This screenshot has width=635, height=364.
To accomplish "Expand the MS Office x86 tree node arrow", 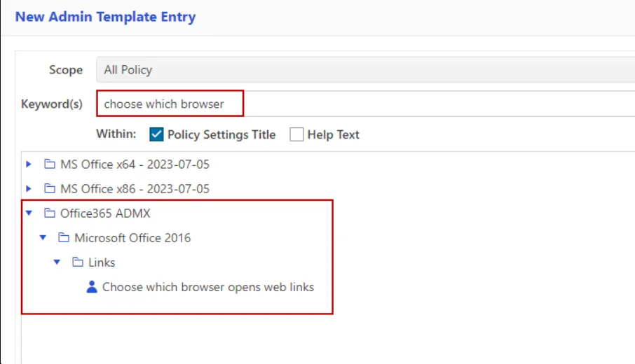I will 29,189.
